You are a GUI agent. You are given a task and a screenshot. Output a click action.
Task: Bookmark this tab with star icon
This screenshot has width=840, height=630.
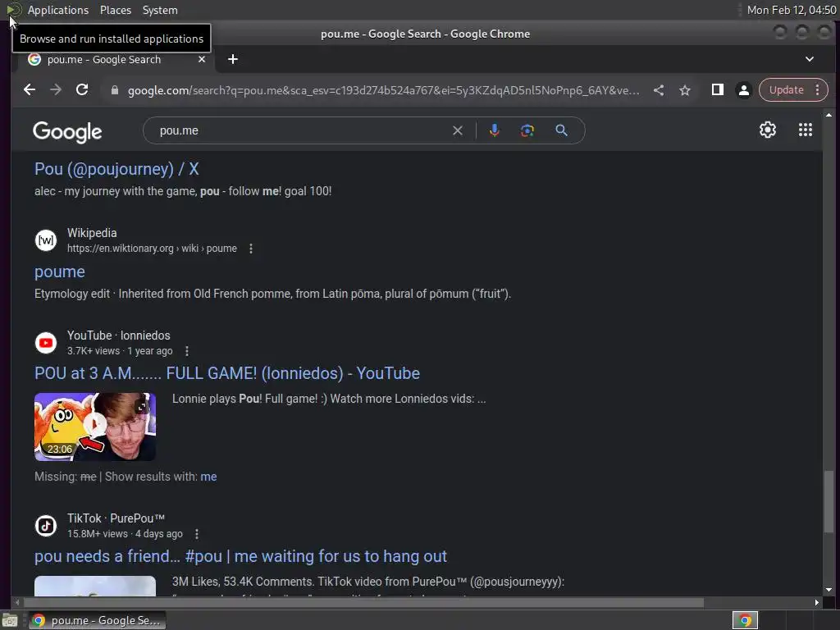(x=685, y=90)
